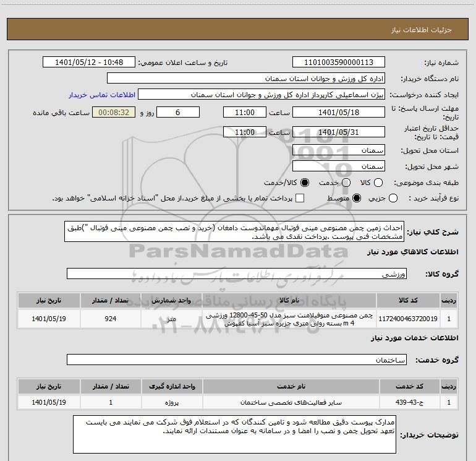Click the goods group field ورزشی
The image size is (476, 461).
(x=237, y=274)
